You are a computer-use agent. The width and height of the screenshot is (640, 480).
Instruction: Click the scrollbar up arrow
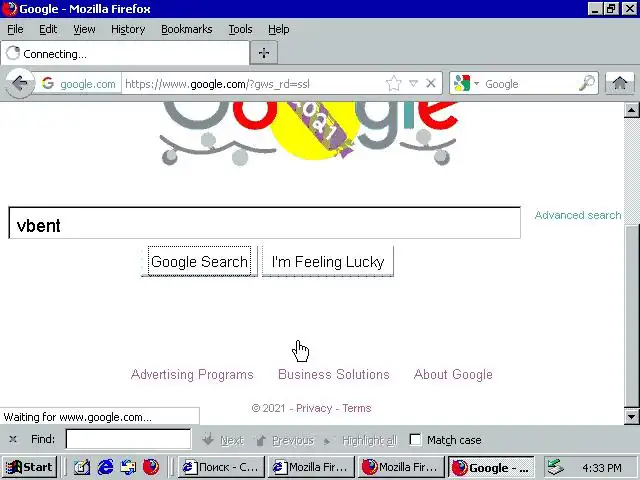631,110
